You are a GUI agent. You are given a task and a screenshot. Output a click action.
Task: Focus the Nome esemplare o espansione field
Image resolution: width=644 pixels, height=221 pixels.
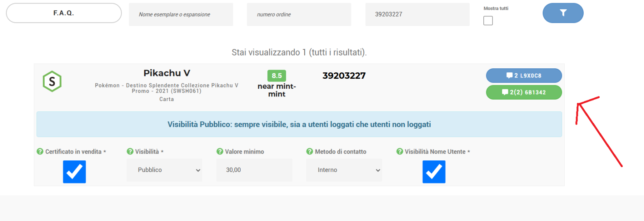point(181,14)
